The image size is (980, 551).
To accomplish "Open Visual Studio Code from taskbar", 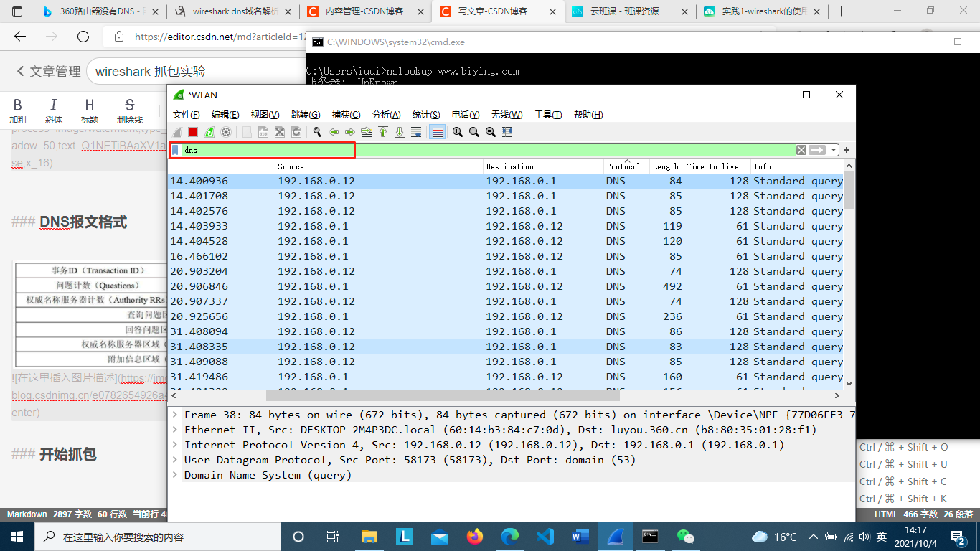I will [x=545, y=537].
